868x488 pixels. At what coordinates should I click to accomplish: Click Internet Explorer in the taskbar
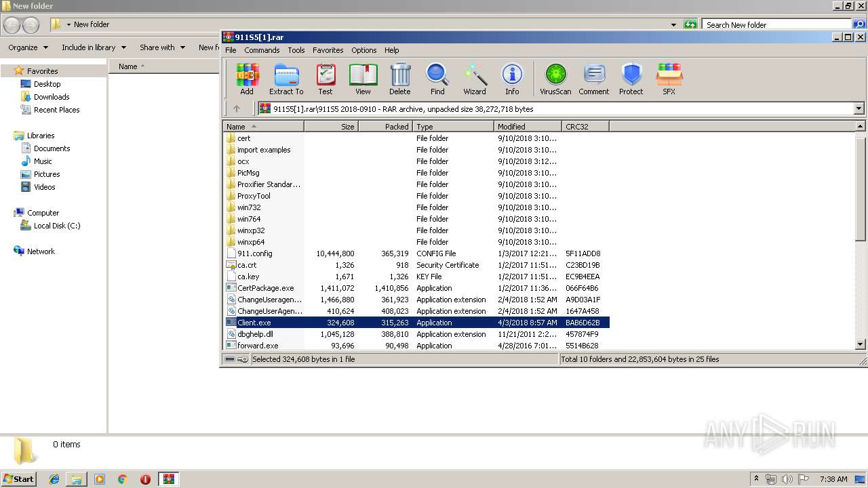point(54,479)
